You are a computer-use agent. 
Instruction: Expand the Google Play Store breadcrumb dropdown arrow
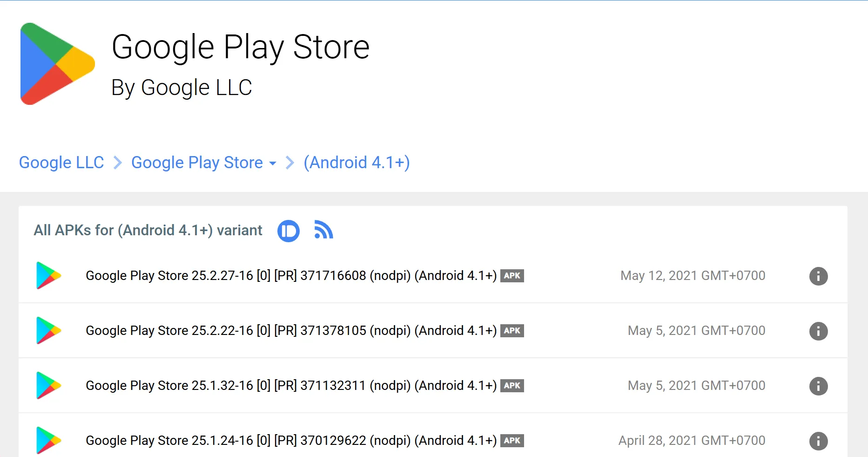(273, 164)
